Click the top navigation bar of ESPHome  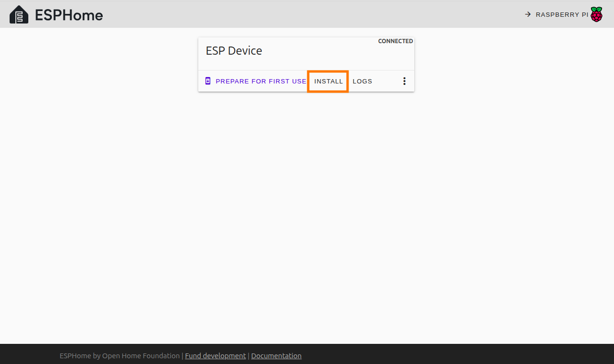tap(307, 14)
